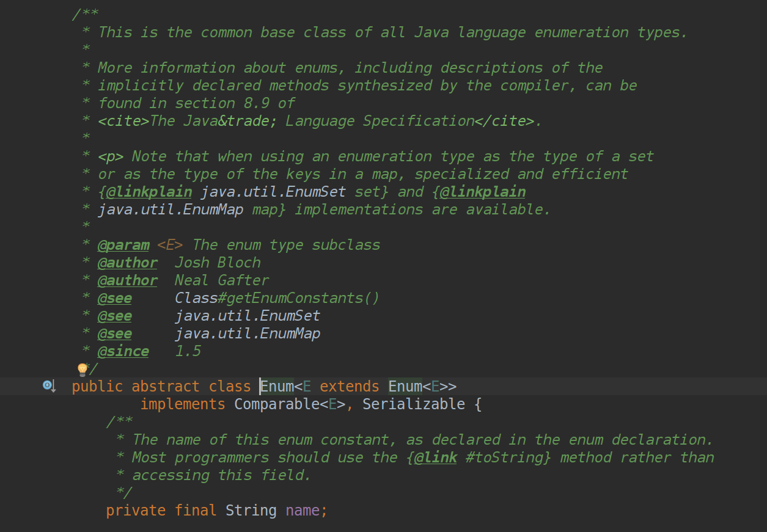Click the <cite> opening tag in comment
The image size is (767, 532).
point(123,121)
